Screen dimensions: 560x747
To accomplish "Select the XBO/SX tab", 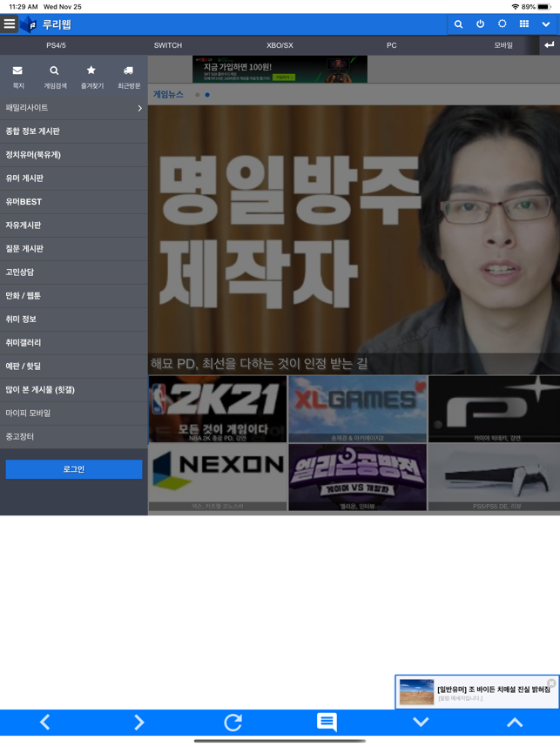I will [280, 45].
